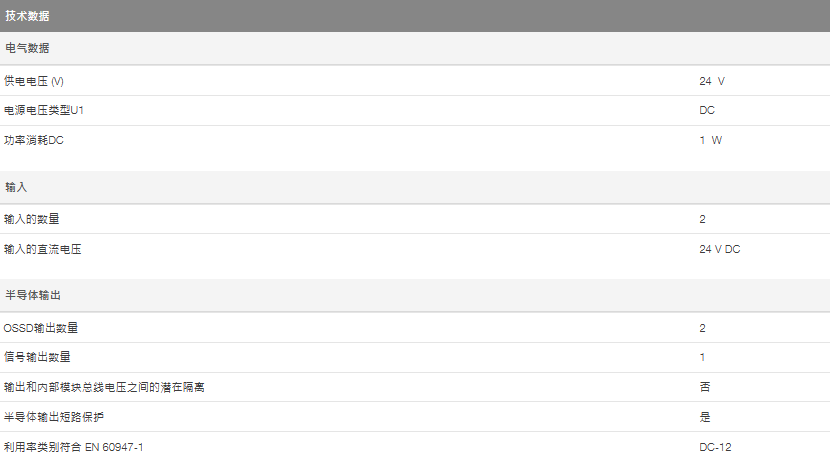
Task: Collapse the 电气数据 section header
Action: [x=27, y=48]
